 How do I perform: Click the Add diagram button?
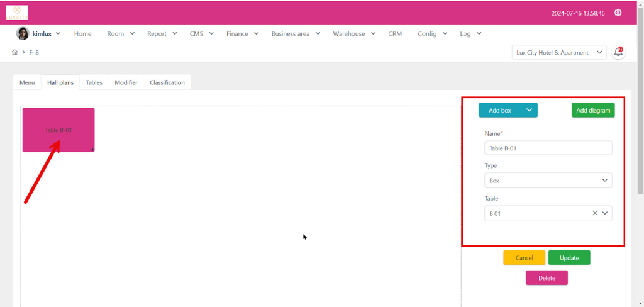592,110
